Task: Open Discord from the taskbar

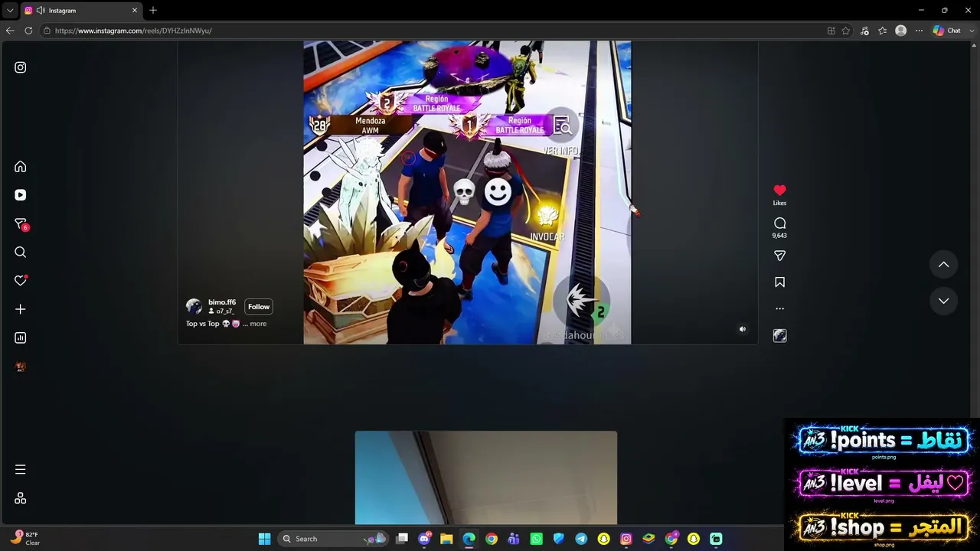Action: [x=425, y=539]
